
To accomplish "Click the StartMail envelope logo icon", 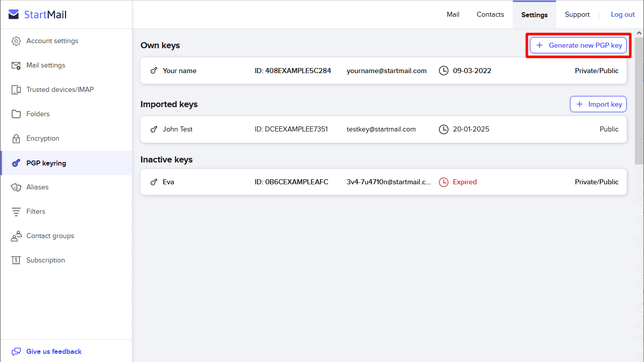I will coord(14,15).
